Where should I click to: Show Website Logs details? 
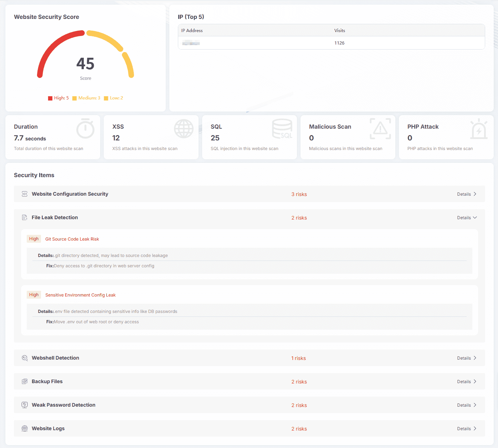467,429
